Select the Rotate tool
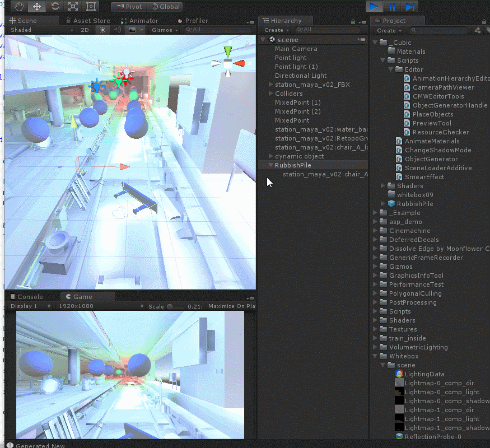The image size is (490, 448). [x=55, y=7]
